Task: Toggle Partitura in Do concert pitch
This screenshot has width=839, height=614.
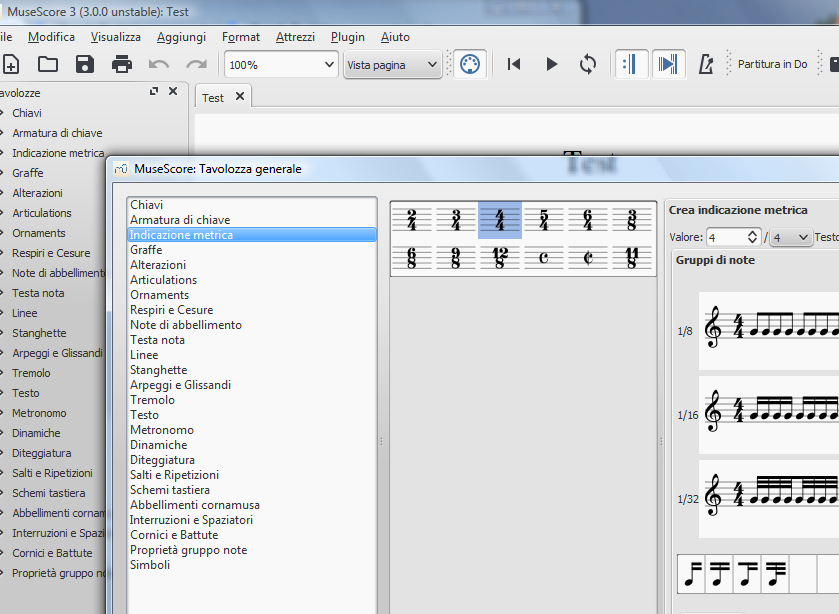Action: click(x=772, y=64)
